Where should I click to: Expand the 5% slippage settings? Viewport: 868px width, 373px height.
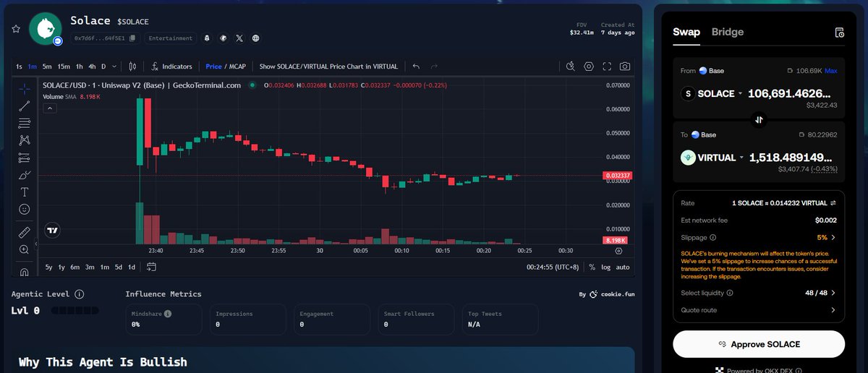827,237
